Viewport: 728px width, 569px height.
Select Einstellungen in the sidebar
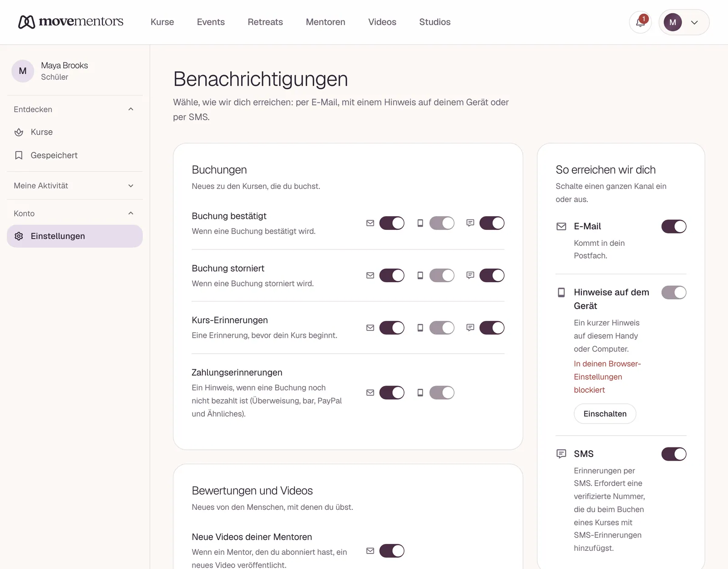pyautogui.click(x=75, y=236)
